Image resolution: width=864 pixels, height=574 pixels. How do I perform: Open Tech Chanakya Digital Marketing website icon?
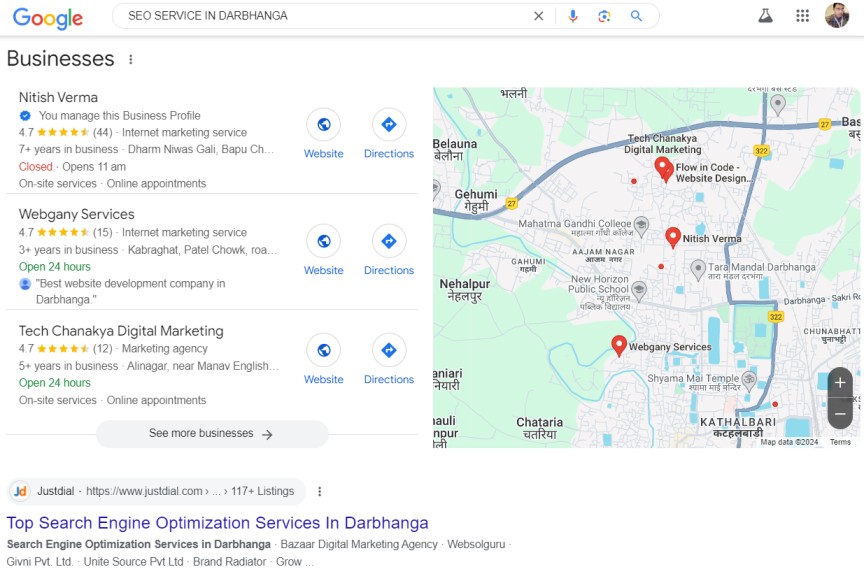pos(323,350)
